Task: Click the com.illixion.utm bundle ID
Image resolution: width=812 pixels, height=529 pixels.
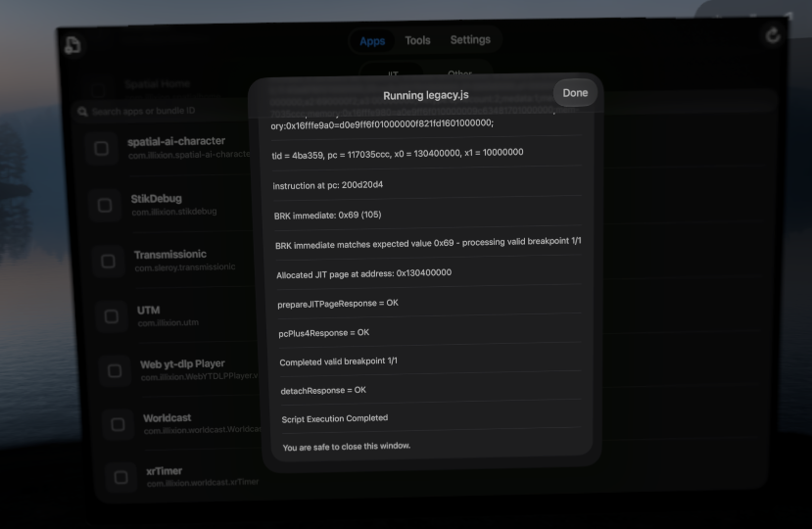Action: [168, 323]
